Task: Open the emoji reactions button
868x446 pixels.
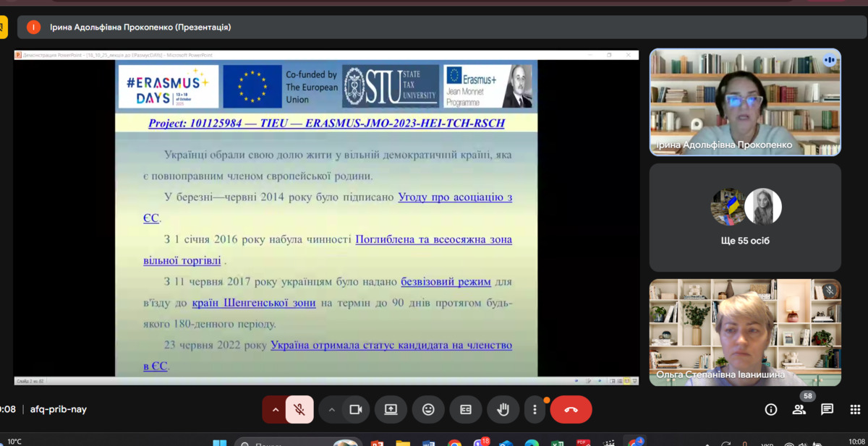Action: (428, 410)
